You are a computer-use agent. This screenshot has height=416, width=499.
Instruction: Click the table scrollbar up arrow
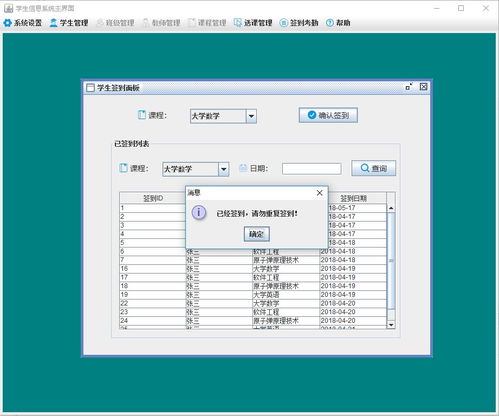click(391, 208)
